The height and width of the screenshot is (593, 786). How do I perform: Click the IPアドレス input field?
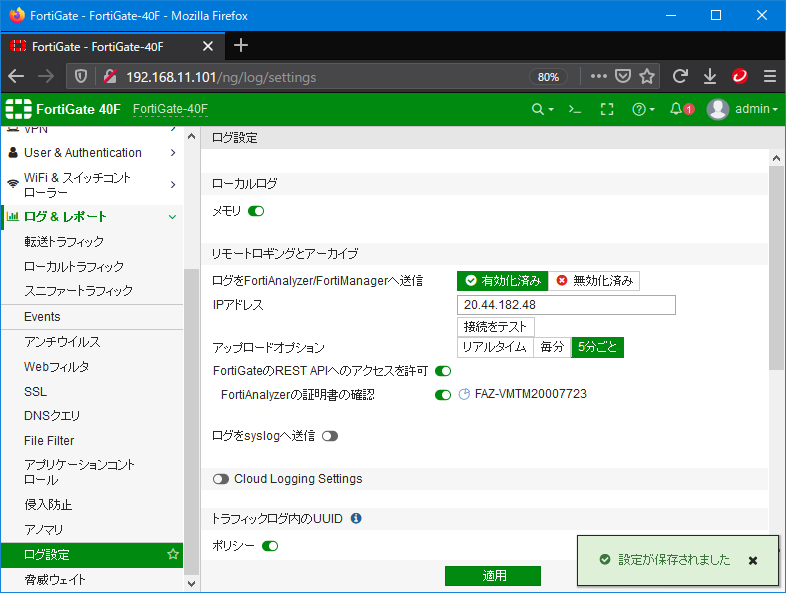[566, 305]
